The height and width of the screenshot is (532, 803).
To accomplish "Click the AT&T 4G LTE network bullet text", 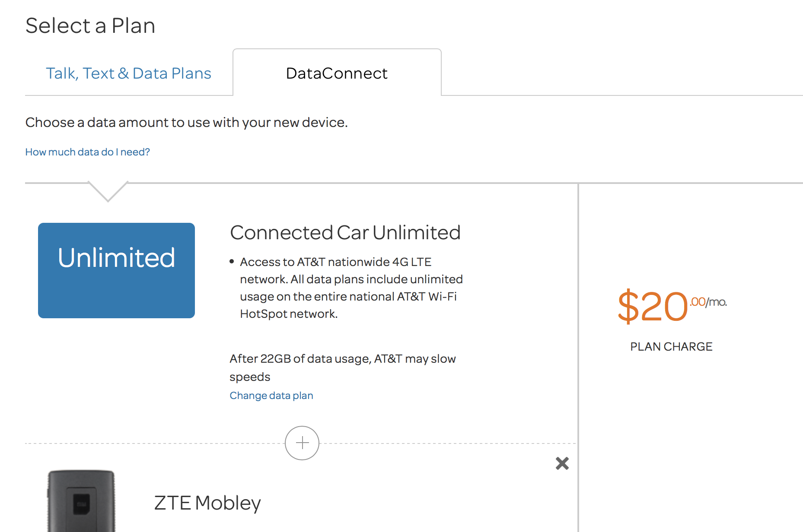I will pos(351,288).
